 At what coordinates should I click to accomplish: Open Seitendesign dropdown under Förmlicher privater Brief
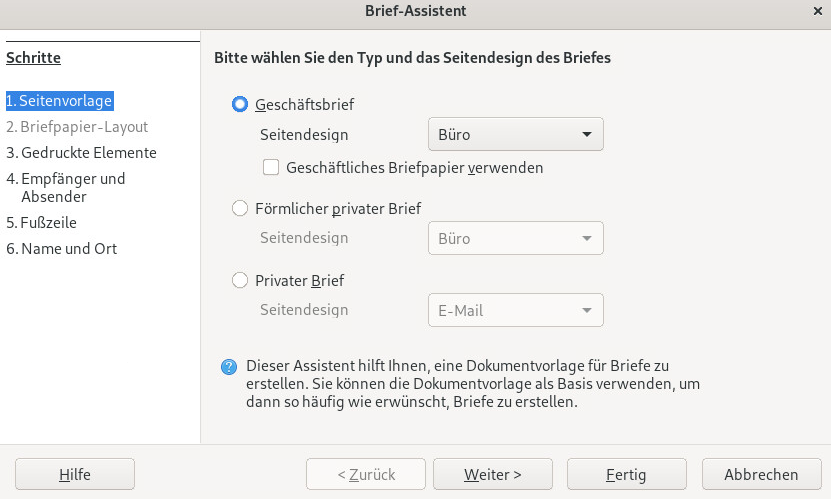click(x=515, y=239)
